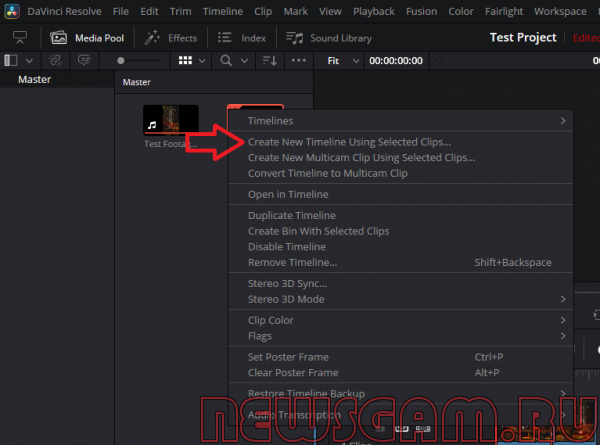
Task: Open the Clip menu
Action: [263, 11]
